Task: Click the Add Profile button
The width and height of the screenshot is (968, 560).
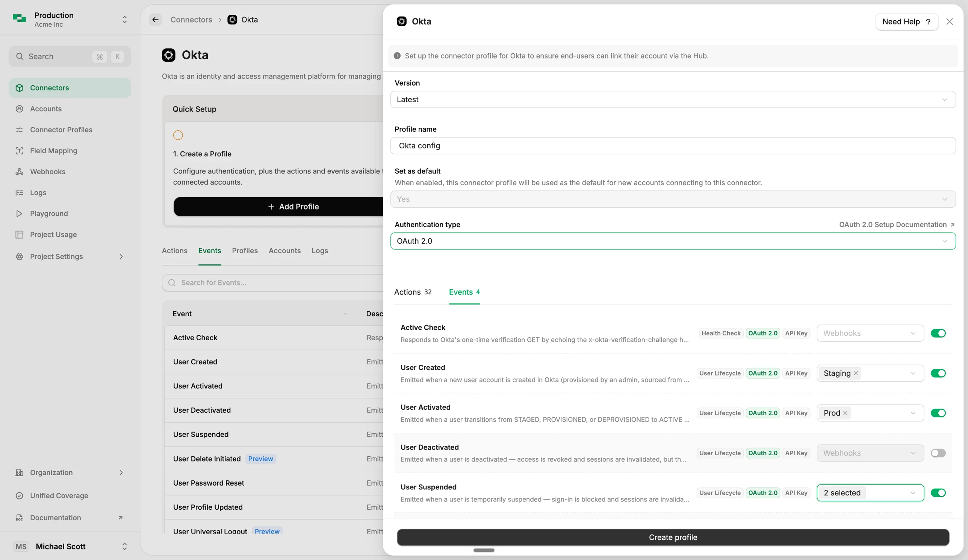Action: point(278,207)
